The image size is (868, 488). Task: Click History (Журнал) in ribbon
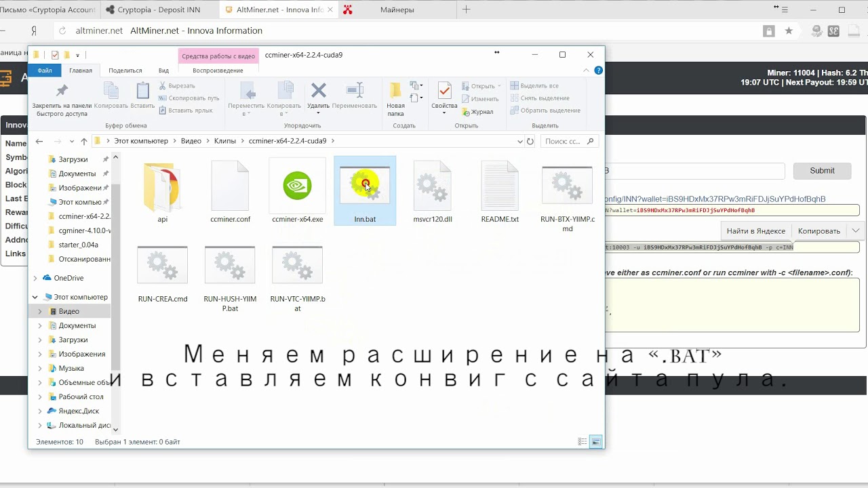(477, 112)
